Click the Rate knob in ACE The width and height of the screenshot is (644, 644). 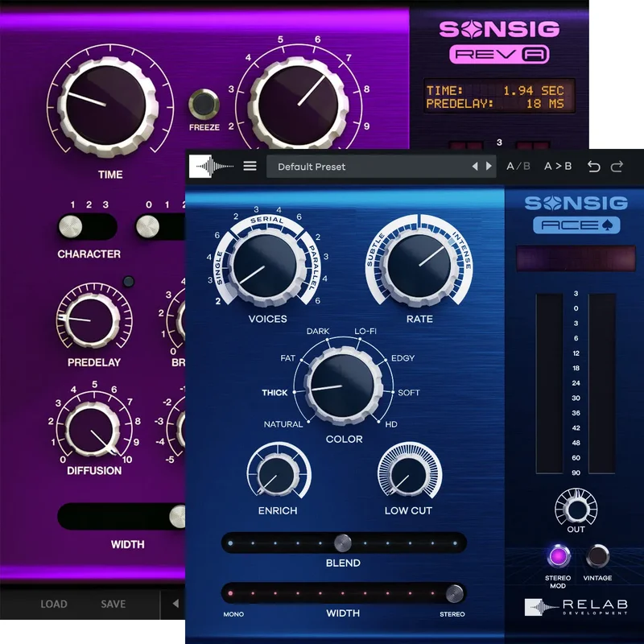point(419,266)
